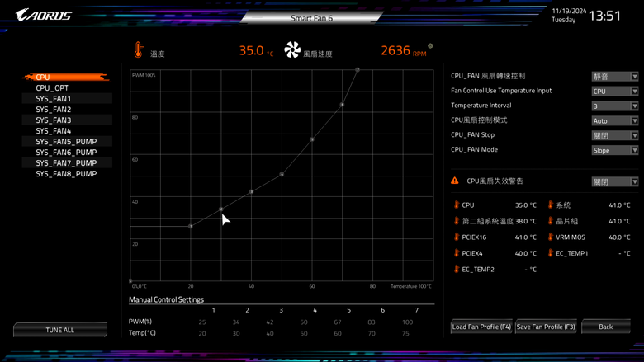This screenshot has height=362, width=644.
Task: Click PWM value 67 for point 5
Action: [338, 322]
